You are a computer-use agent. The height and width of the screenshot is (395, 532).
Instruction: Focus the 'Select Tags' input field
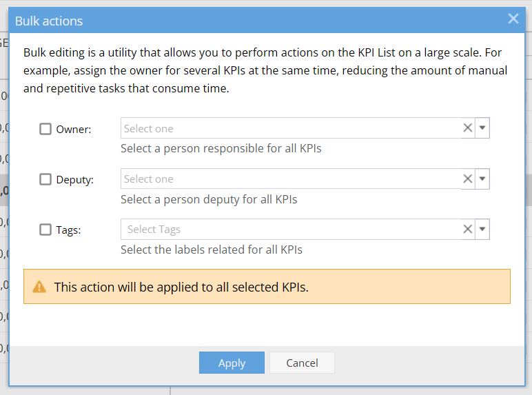tap(291, 229)
